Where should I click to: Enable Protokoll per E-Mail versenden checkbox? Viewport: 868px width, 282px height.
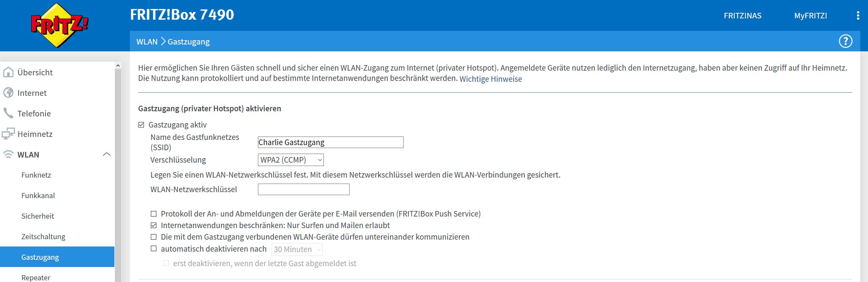tap(154, 214)
